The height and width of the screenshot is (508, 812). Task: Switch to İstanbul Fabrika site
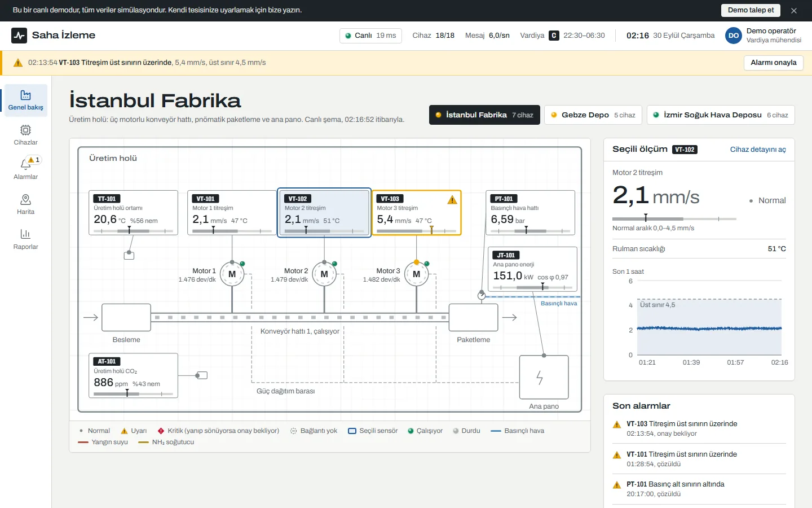pyautogui.click(x=484, y=115)
